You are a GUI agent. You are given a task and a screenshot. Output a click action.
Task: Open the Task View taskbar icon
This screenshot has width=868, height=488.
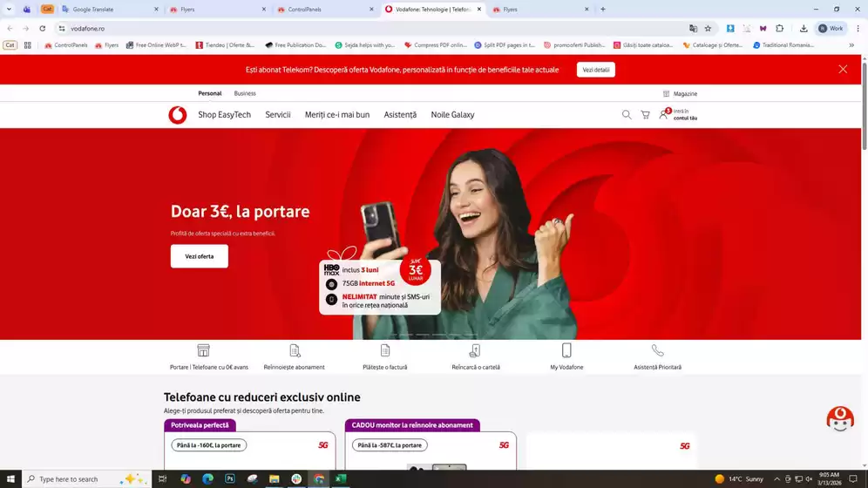pos(162,479)
